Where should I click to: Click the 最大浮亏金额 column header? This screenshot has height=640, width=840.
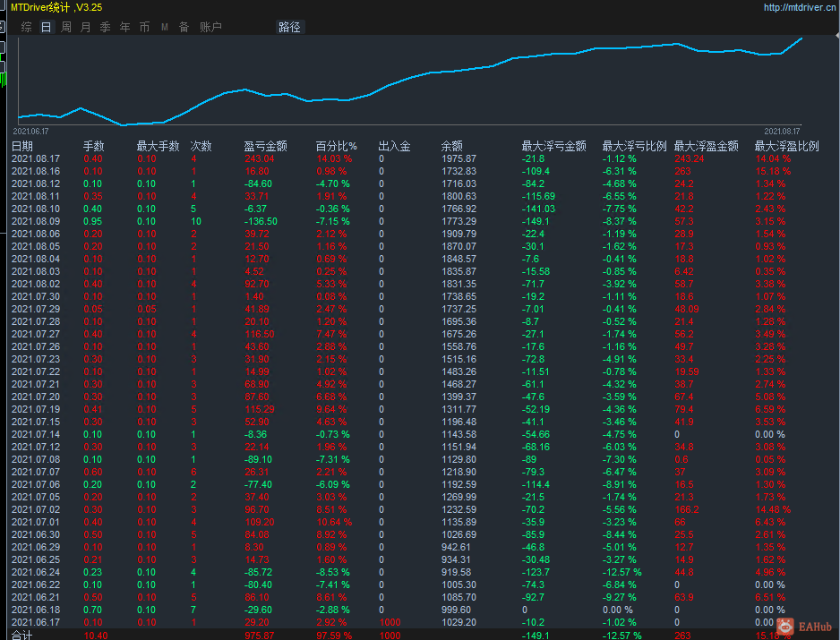tap(554, 146)
